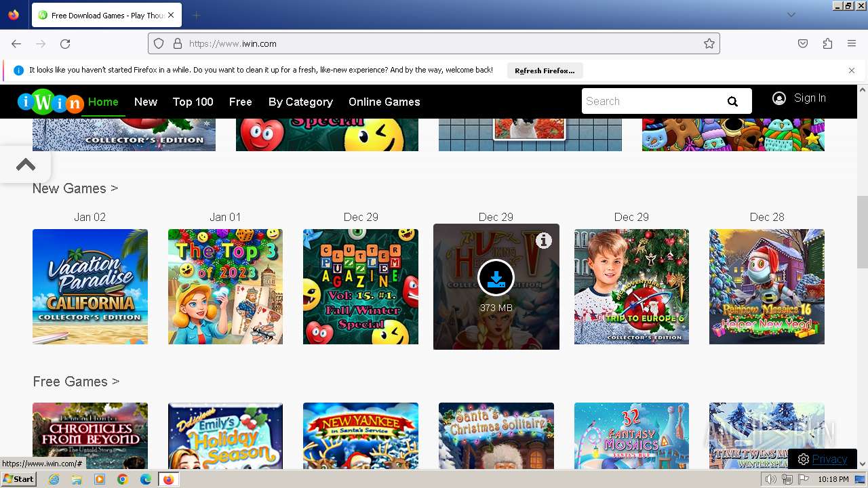Click the Refresh Firefox button
Image resolution: width=868 pixels, height=488 pixels.
[x=545, y=70]
